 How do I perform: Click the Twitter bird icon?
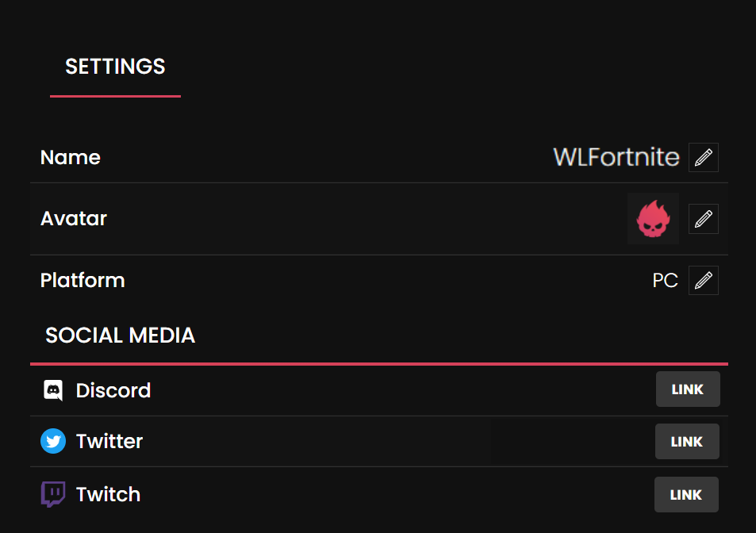(x=53, y=441)
